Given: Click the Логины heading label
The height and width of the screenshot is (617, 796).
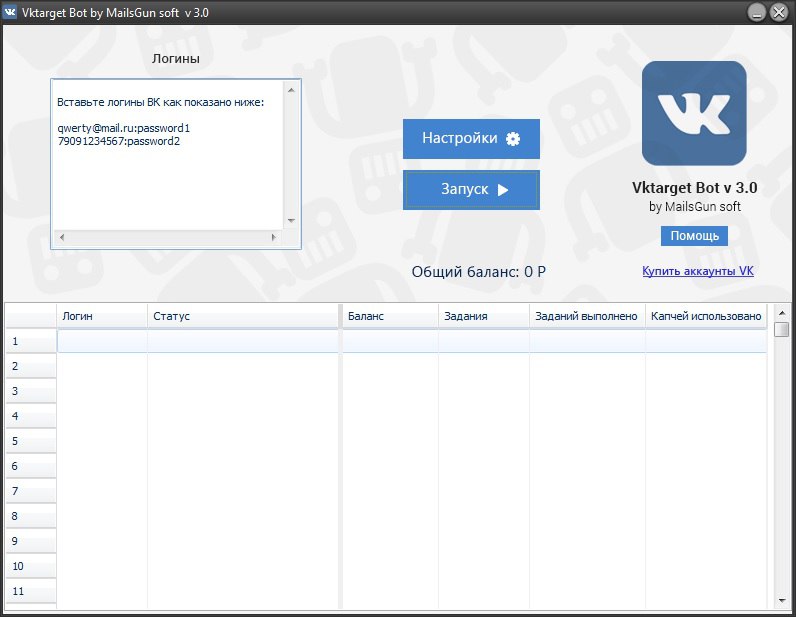Looking at the screenshot, I should (176, 59).
